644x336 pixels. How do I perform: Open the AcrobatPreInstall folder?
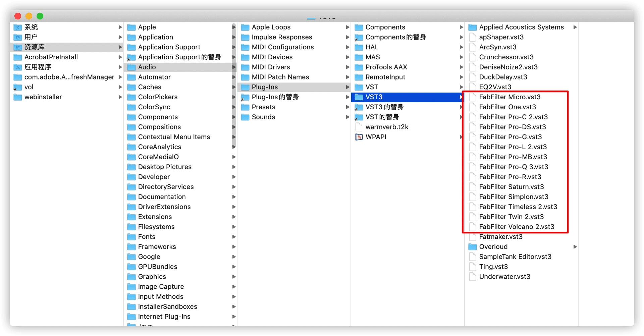pos(51,57)
